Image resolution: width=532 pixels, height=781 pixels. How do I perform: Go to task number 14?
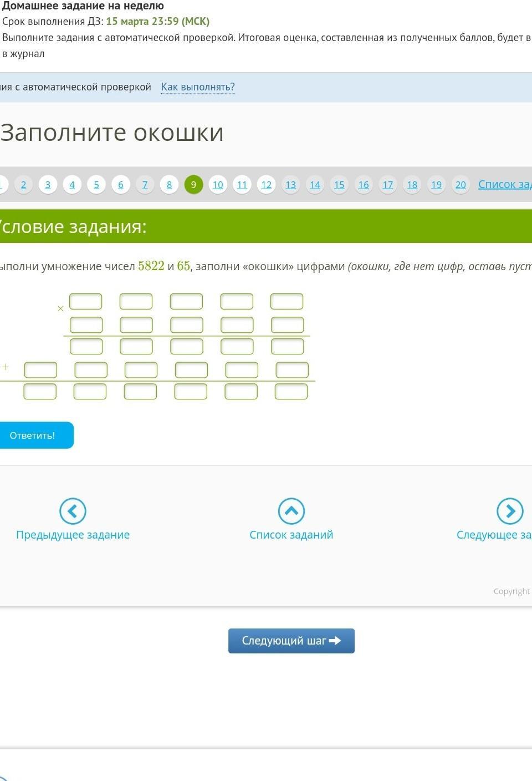(x=315, y=185)
